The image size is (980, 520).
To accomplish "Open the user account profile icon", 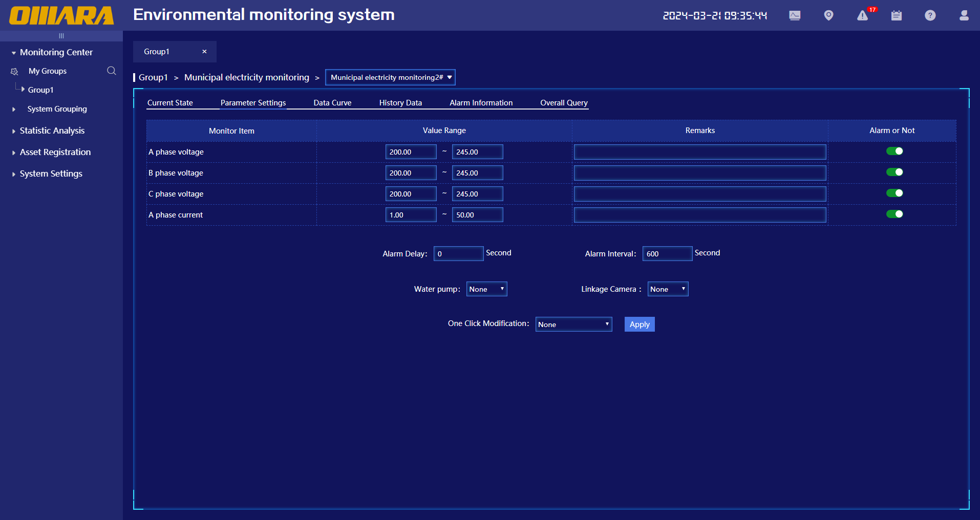I will point(964,15).
